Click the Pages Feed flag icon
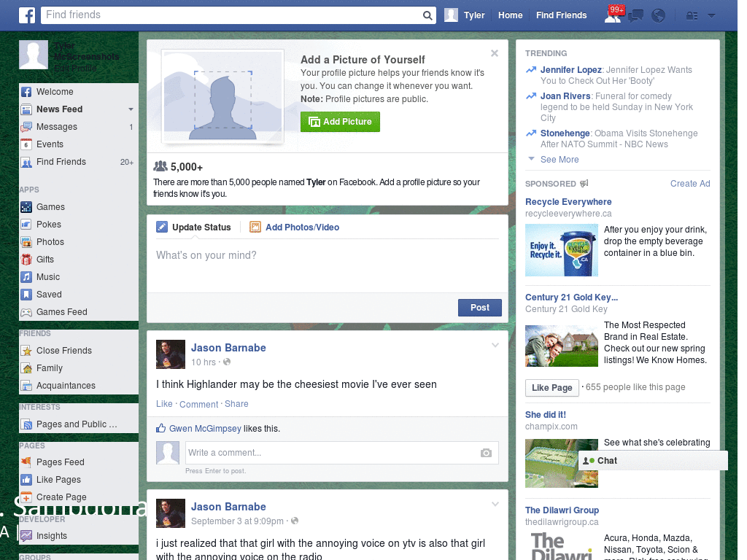Screen dimensions: 747x560 tap(26, 462)
